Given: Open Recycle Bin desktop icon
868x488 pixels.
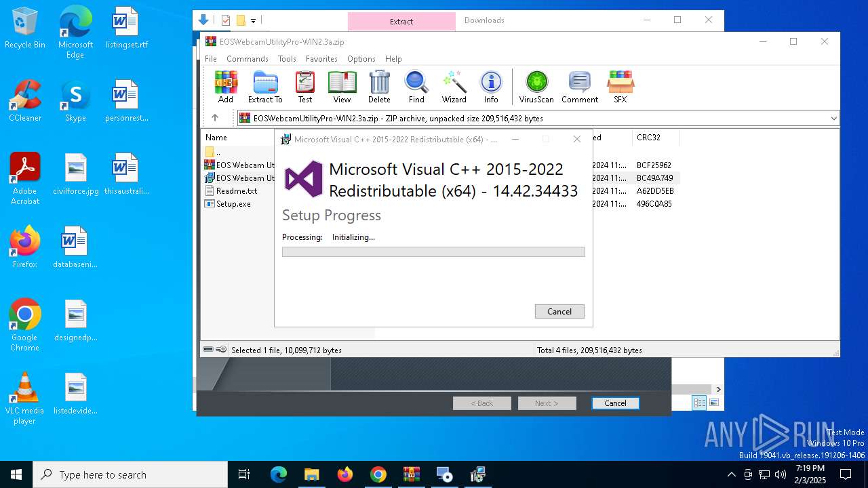Looking at the screenshot, I should 25,28.
